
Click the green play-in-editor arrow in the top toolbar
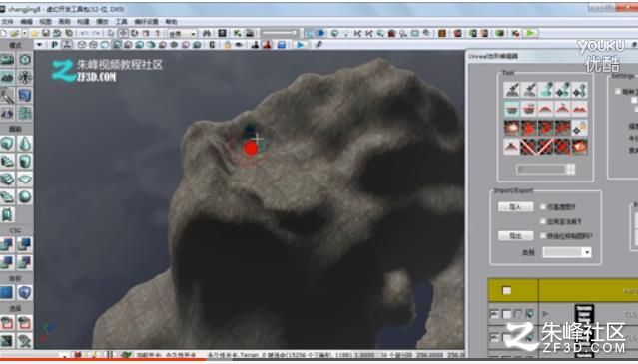pos(530,33)
